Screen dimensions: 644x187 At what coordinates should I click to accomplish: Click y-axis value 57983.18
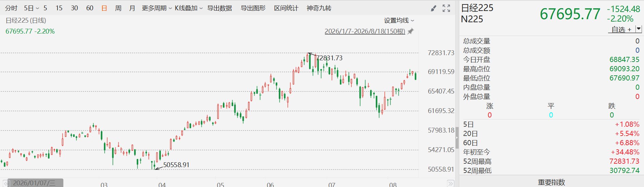coord(441,130)
